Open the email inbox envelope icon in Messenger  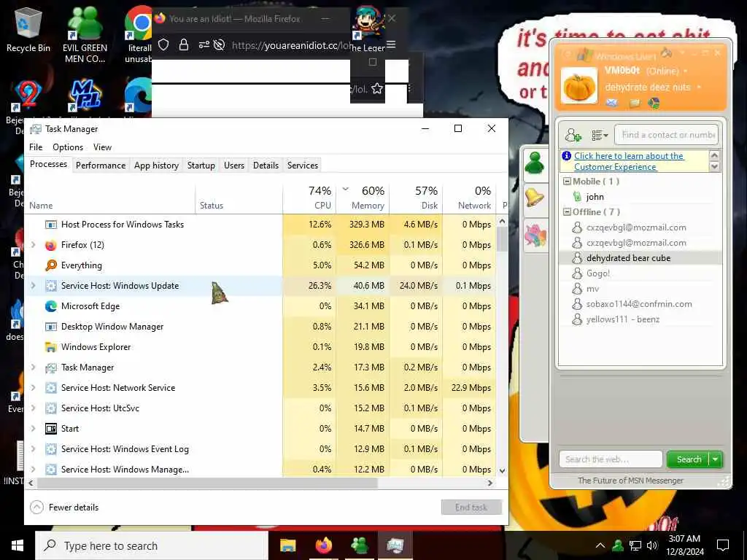tap(612, 102)
